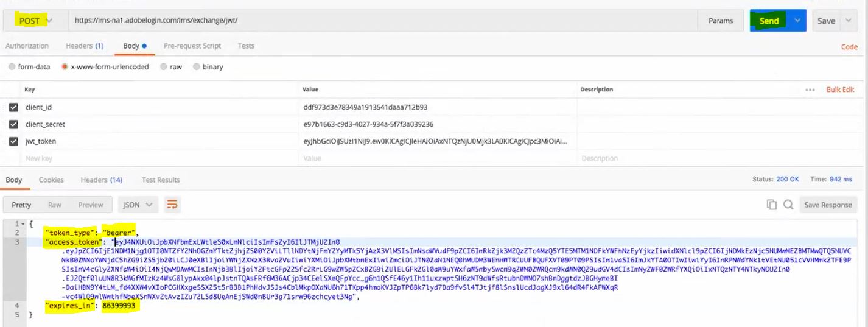The image size is (868, 327).
Task: Expand the Send button dropdown arrow
Action: tap(797, 21)
